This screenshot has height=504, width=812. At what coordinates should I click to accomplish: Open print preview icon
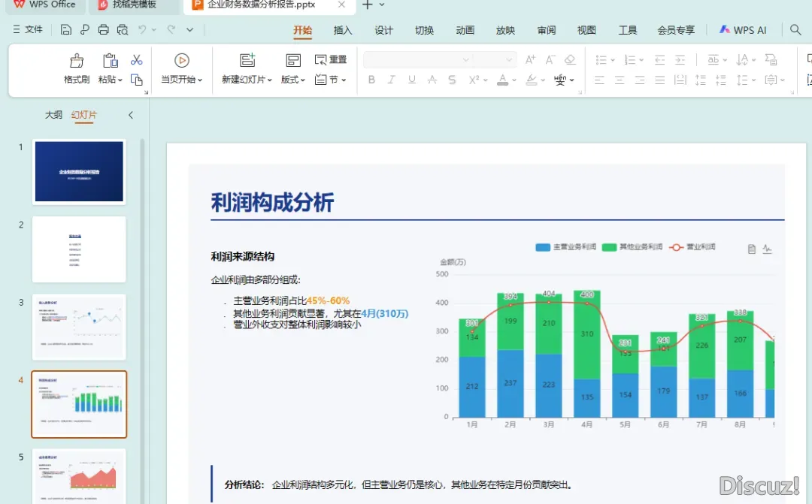(x=123, y=29)
